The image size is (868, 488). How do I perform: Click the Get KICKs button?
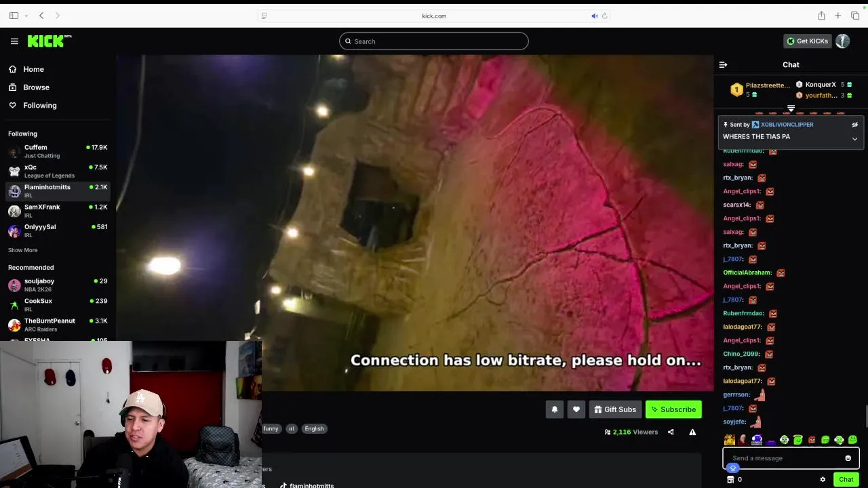(x=807, y=41)
